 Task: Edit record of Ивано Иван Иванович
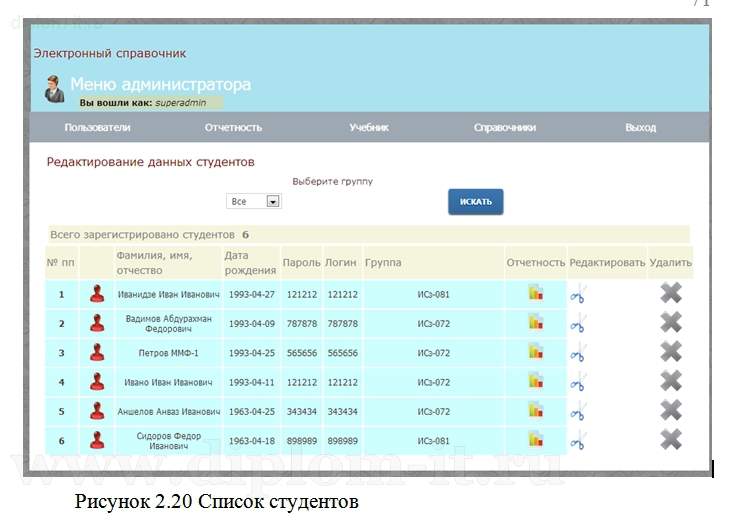click(x=578, y=381)
